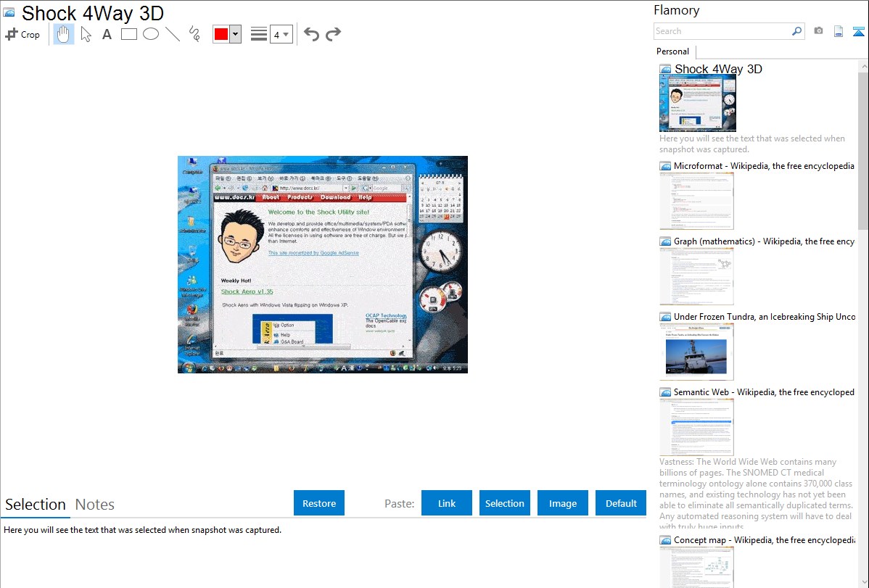Screen dimensions: 869x588
Task: Click the document page icon near search
Action: click(839, 31)
